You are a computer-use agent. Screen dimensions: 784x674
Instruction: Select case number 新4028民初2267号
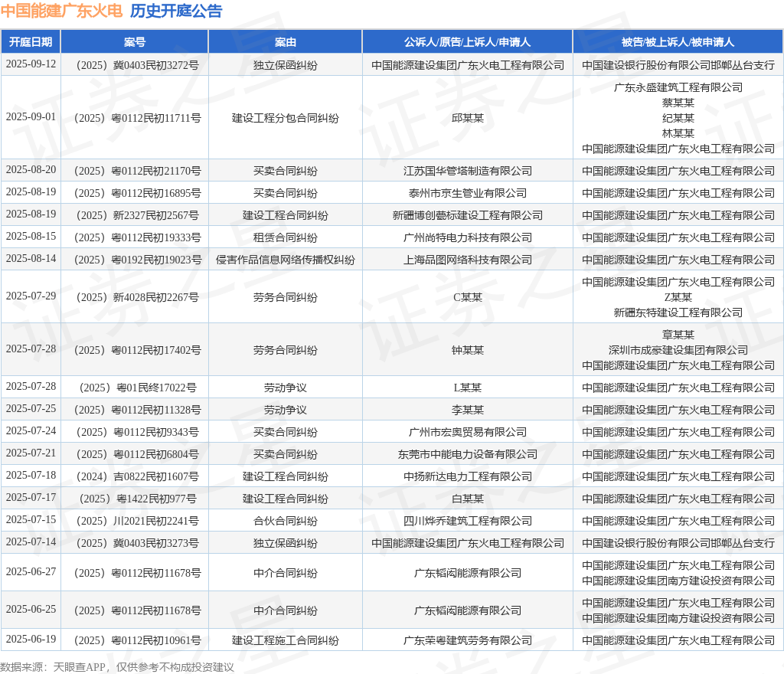tap(137, 297)
